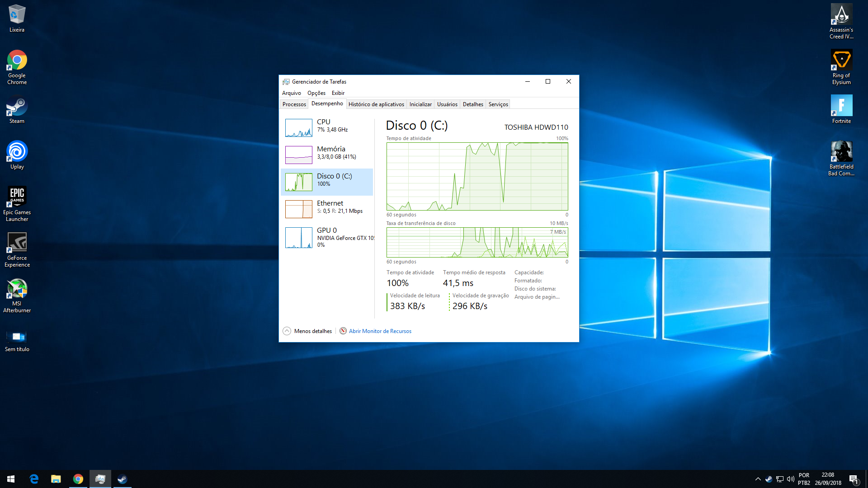Collapse view with Menos detalhes

(x=307, y=331)
